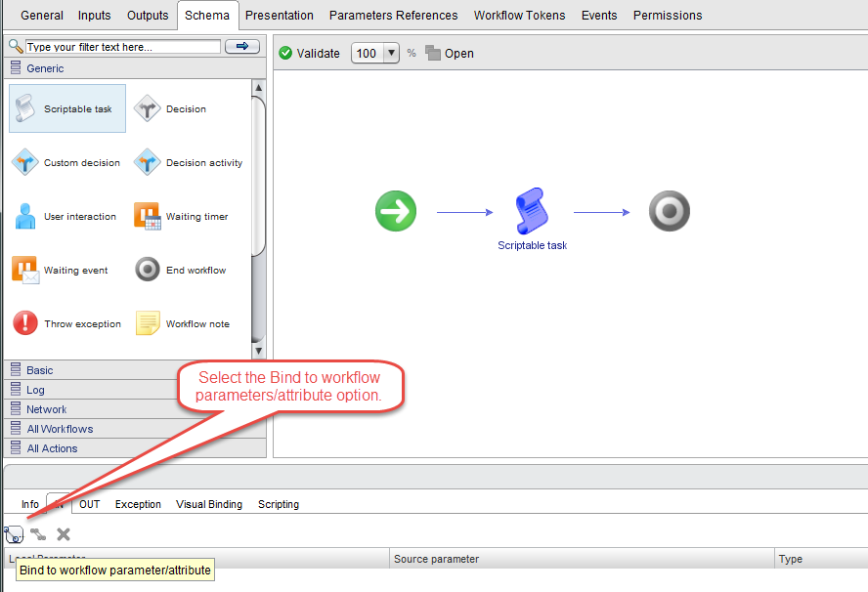Click the Open button in toolbar

click(450, 54)
